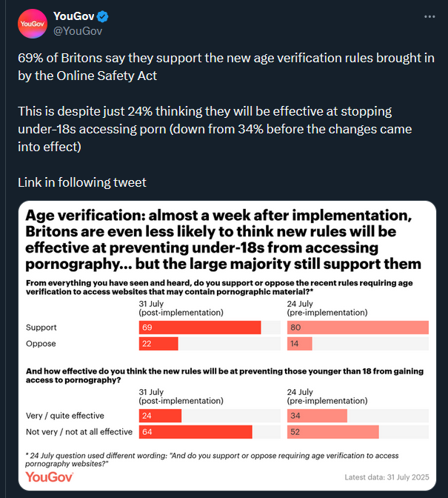Click the 'Link in following tweet' line
The image size is (448, 498).
[82, 182]
